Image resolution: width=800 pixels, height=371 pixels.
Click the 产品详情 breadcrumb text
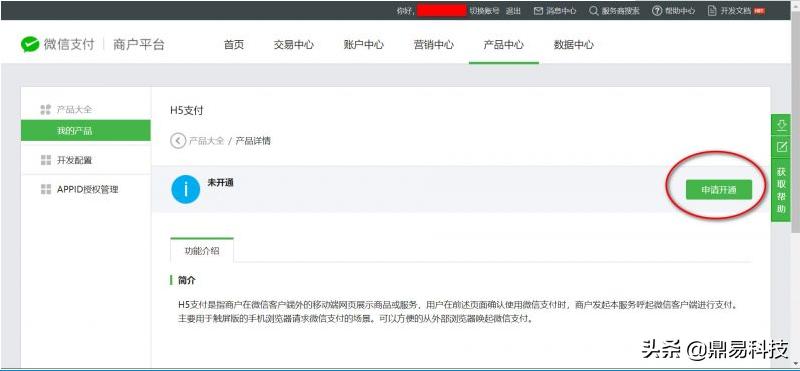(x=253, y=141)
